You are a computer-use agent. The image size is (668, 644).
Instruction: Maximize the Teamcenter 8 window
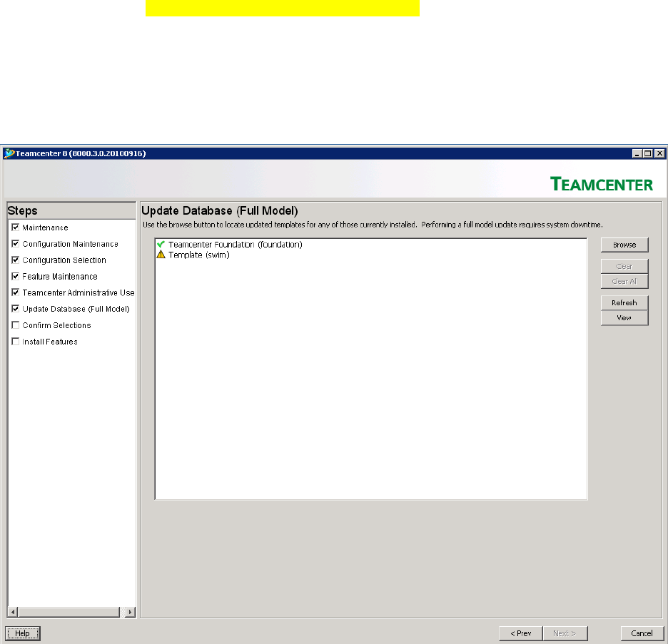[x=648, y=153]
